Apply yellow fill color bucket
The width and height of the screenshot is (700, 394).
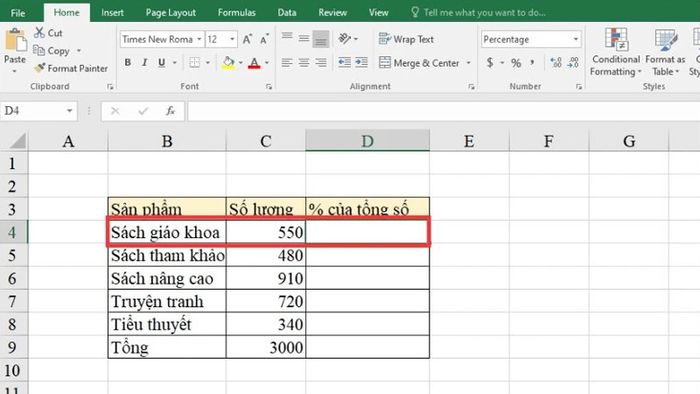(228, 62)
